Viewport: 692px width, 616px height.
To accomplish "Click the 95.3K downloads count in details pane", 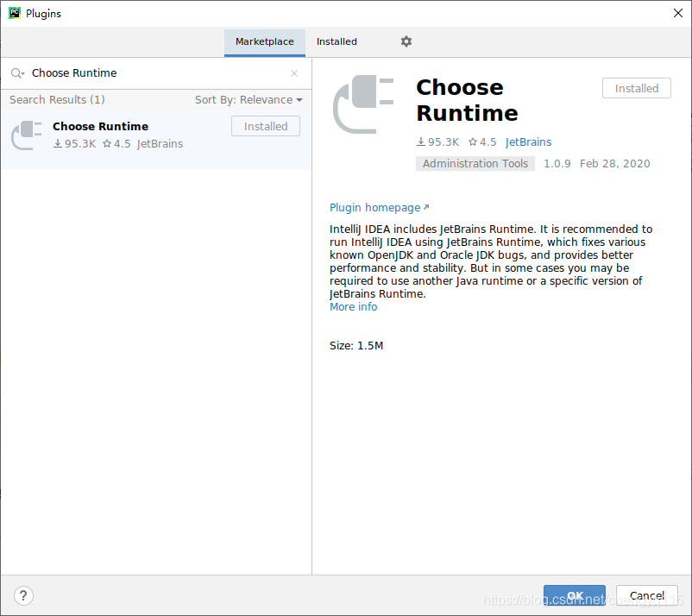I will pyautogui.click(x=437, y=142).
